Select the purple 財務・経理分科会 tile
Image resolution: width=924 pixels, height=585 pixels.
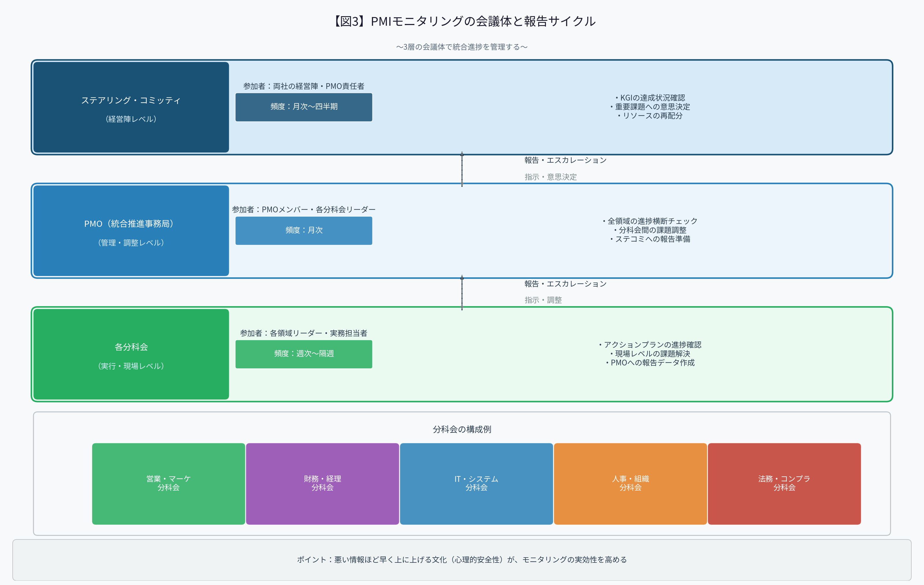click(322, 484)
